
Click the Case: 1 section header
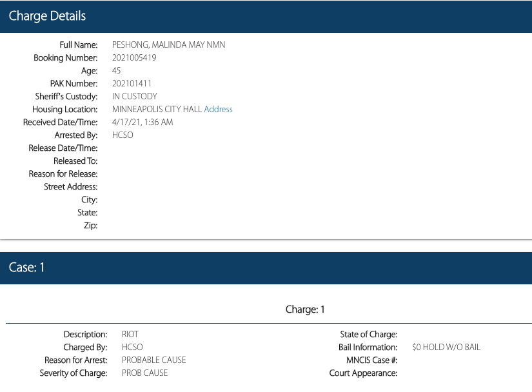tap(266, 268)
